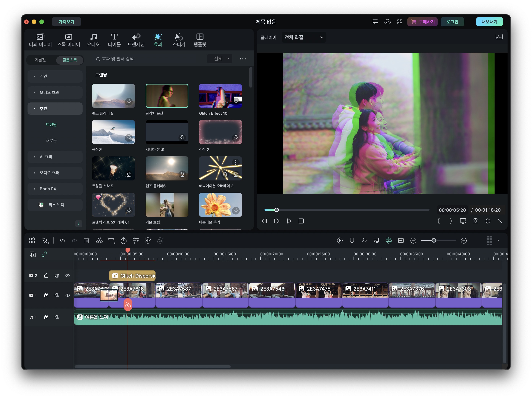Mute audio track 1
The height and width of the screenshot is (398, 532).
(57, 317)
